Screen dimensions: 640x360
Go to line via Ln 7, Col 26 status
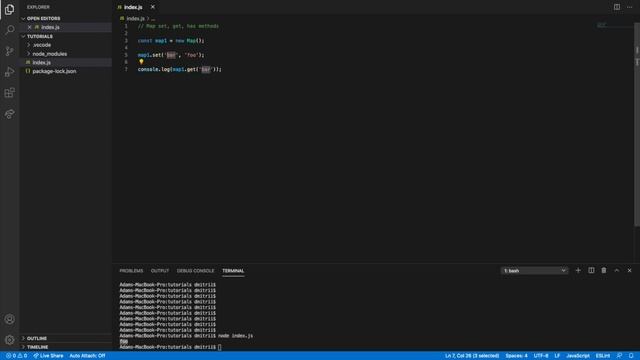coord(472,356)
